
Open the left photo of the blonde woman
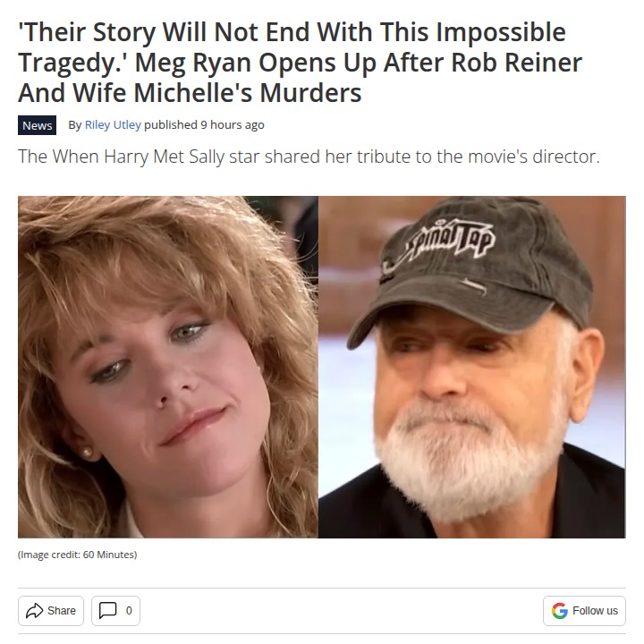(168, 368)
